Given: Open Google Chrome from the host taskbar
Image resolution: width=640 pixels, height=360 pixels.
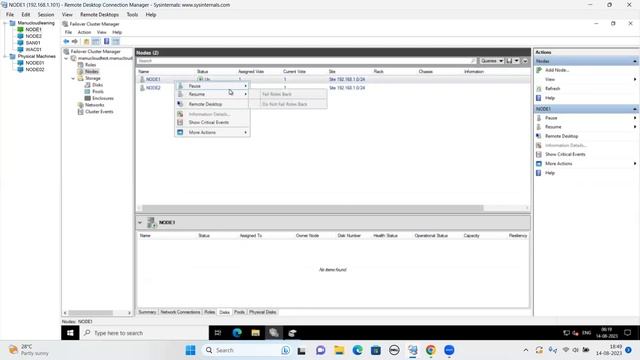Looking at the screenshot, I should tap(431, 350).
